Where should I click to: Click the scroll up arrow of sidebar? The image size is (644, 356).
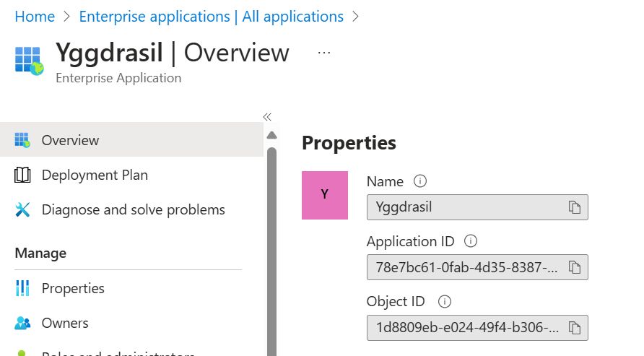[271, 135]
